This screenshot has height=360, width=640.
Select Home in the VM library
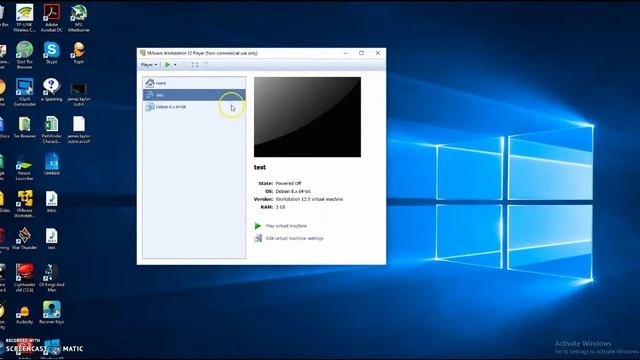click(194, 83)
